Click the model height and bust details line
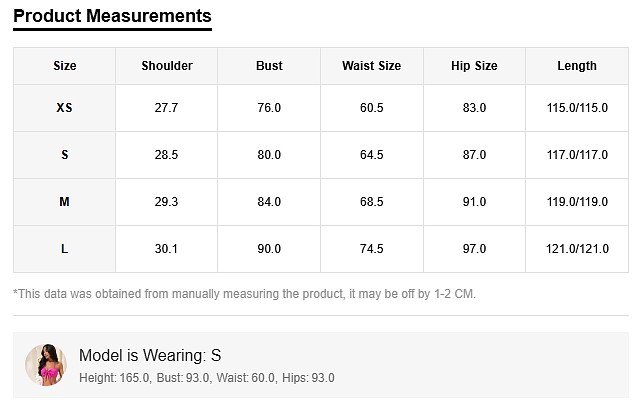Viewport: 635px width, 403px height. click(206, 378)
